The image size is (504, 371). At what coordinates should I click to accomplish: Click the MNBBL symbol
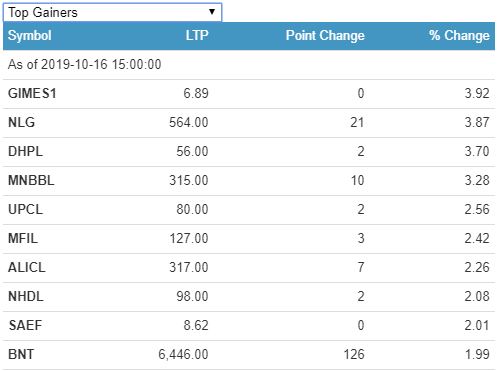[31, 180]
